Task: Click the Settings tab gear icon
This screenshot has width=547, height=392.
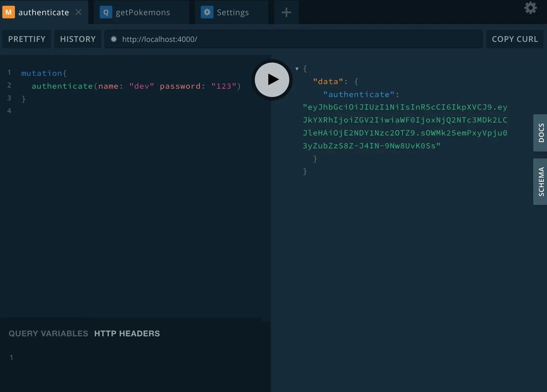Action: [x=207, y=12]
